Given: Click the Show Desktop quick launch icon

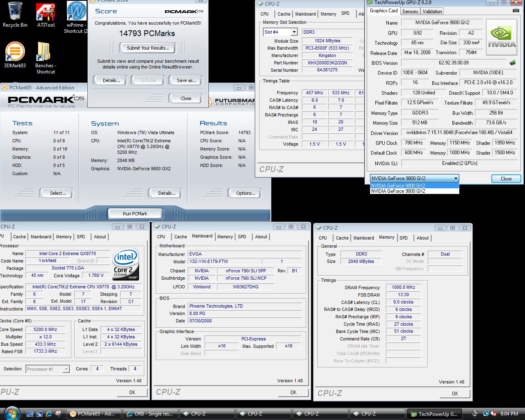Looking at the screenshot, I should point(30,414).
